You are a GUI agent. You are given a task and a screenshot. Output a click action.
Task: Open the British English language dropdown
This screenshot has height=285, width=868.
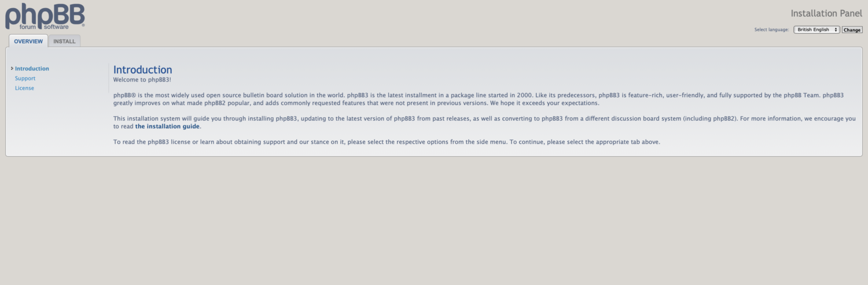[815, 30]
